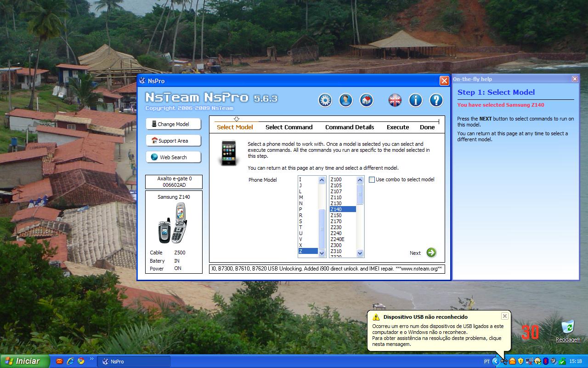The width and height of the screenshot is (588, 368).
Task: Expand quick launch overflow chevron
Action: pyautogui.click(x=91, y=359)
